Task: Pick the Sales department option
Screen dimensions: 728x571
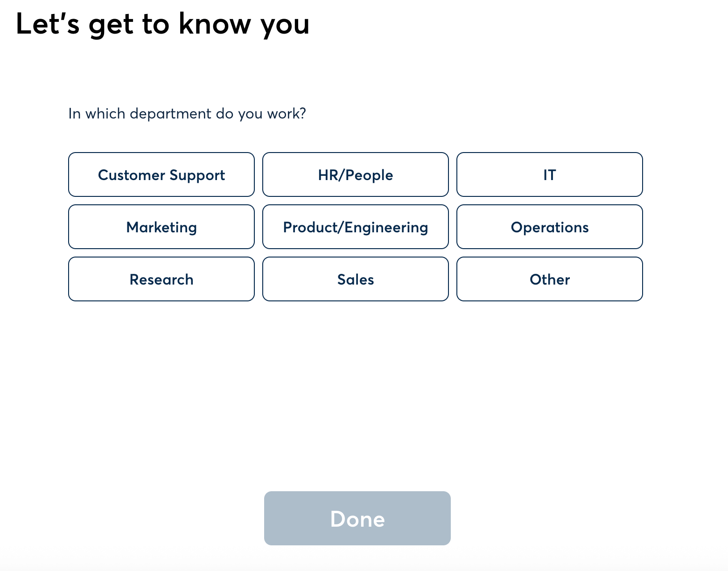Action: pyautogui.click(x=356, y=279)
